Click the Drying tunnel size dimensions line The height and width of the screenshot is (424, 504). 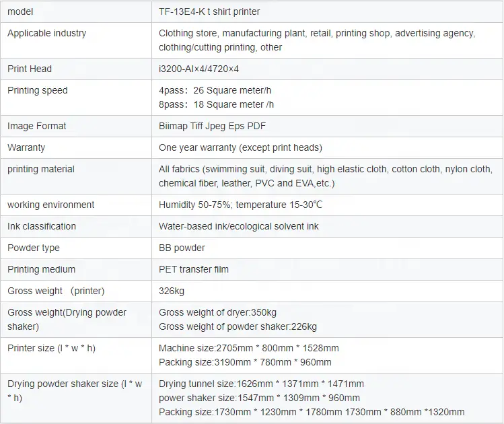[261, 384]
